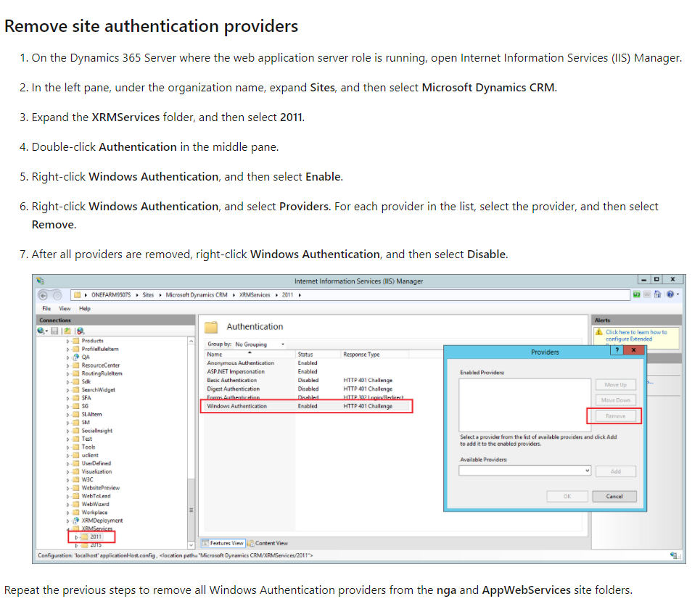Click the folder icon in address bar
Screen dimensions: 700x612
pos(78,295)
